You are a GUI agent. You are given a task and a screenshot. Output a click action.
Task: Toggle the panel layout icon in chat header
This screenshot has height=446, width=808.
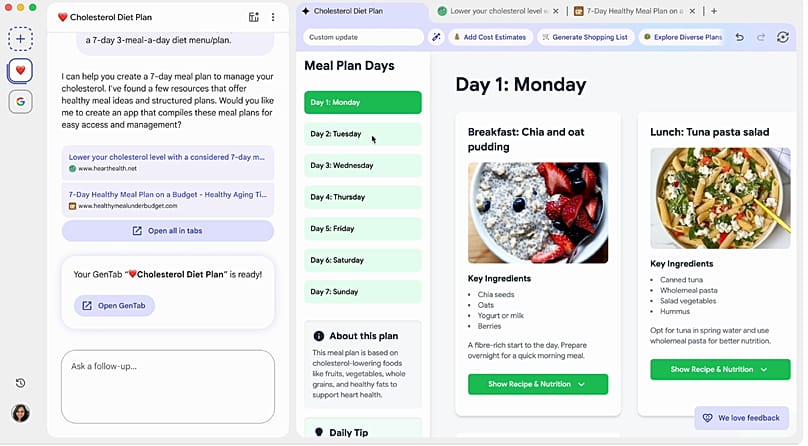tap(254, 17)
